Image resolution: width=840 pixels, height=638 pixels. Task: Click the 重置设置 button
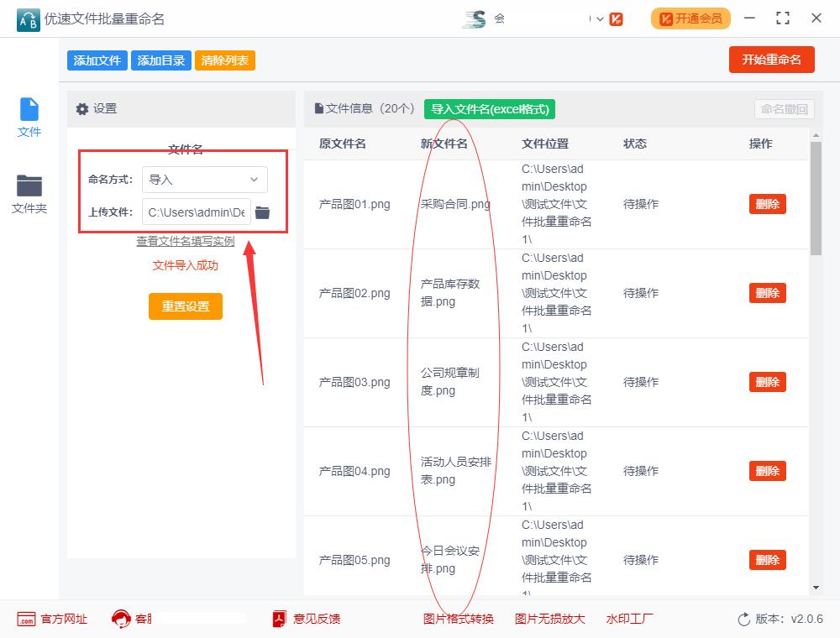pos(185,306)
